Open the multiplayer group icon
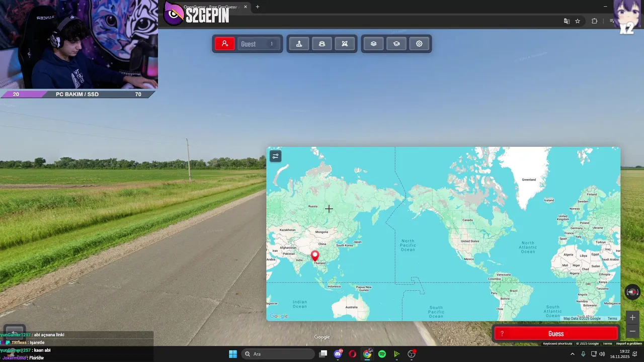 click(x=322, y=44)
